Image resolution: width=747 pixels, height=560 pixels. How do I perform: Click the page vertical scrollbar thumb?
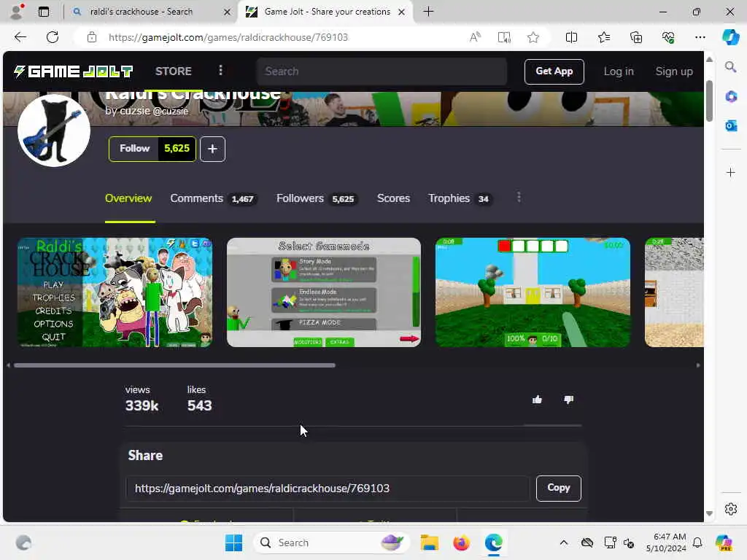point(709,101)
